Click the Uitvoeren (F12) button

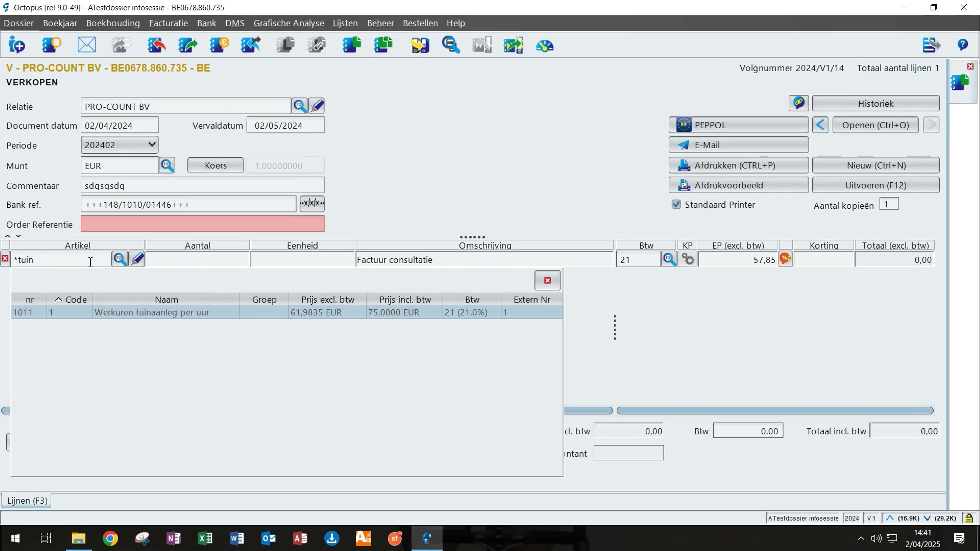pyautogui.click(x=875, y=185)
